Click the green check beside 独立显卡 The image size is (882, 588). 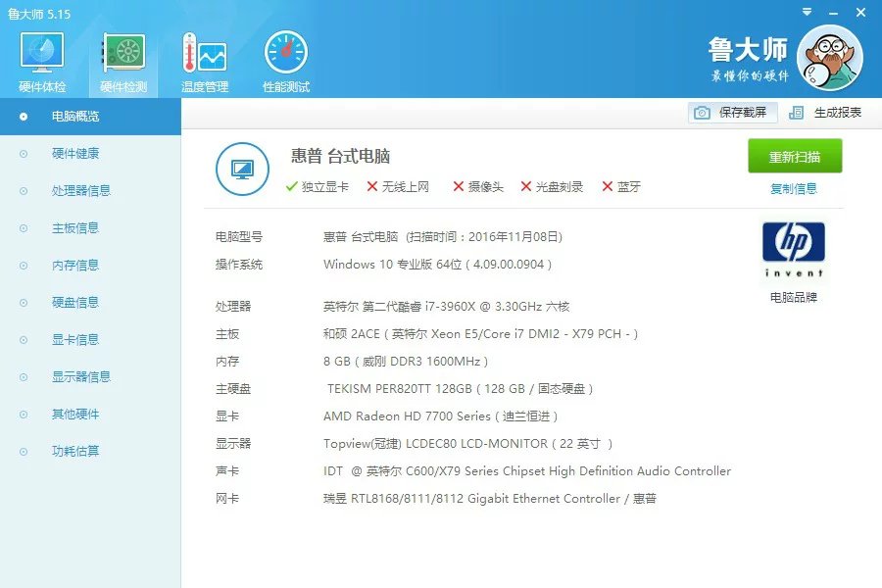pyautogui.click(x=291, y=186)
